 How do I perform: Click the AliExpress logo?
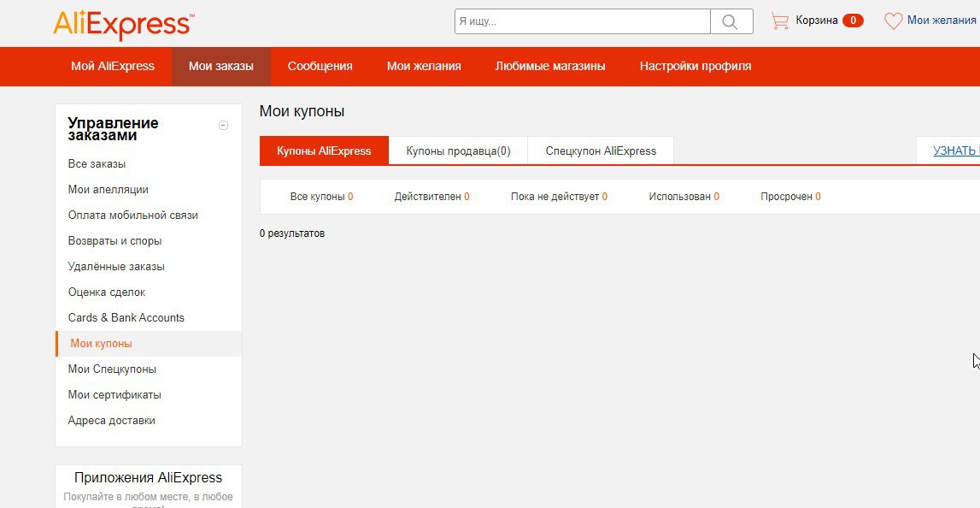[x=124, y=24]
